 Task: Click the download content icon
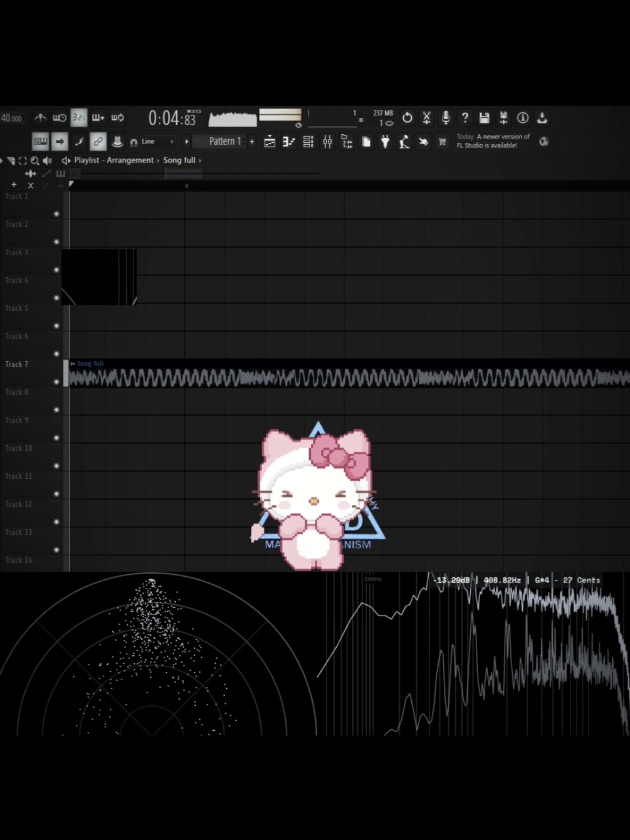tap(542, 118)
